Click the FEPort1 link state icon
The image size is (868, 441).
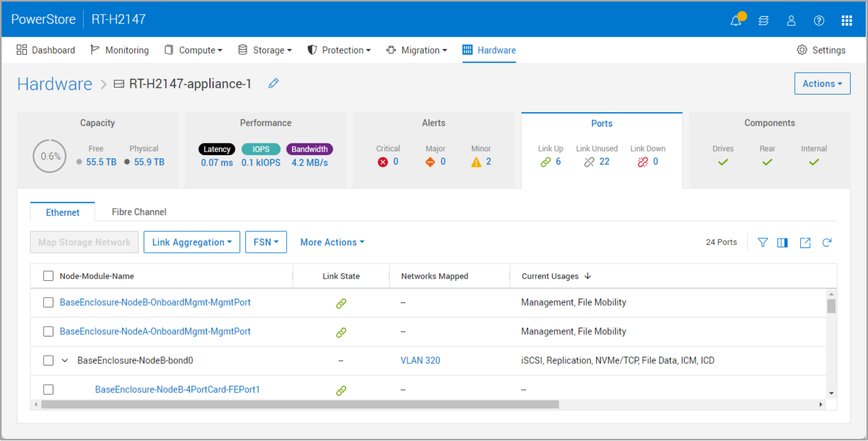coord(341,390)
